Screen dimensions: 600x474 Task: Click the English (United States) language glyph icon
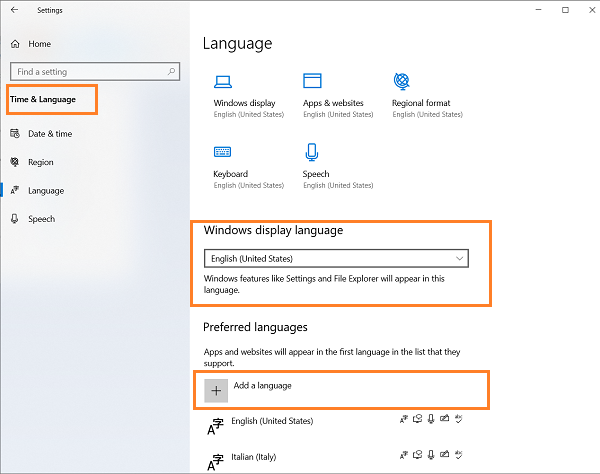(x=215, y=427)
